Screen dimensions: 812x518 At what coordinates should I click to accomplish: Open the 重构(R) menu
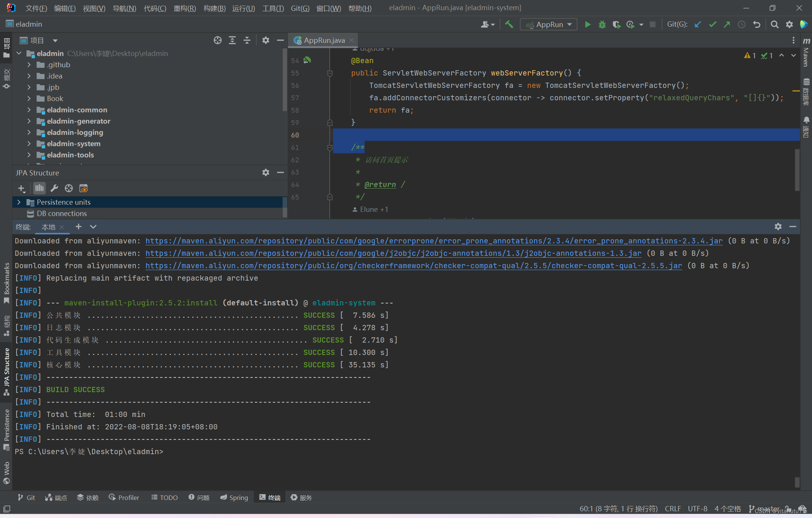pos(185,8)
